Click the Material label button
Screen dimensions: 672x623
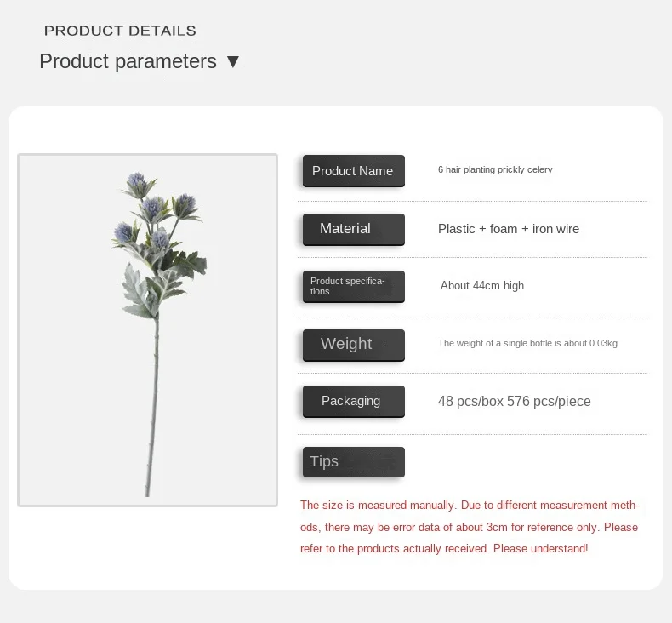(354, 230)
